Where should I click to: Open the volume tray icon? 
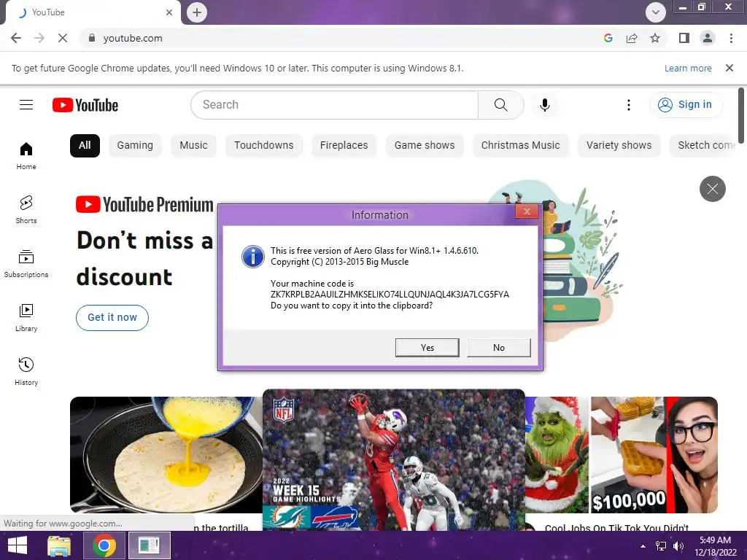678,546
